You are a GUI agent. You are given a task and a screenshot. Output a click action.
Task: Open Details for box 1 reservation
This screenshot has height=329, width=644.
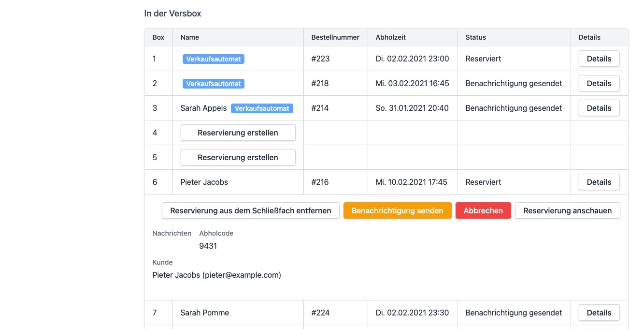click(599, 59)
